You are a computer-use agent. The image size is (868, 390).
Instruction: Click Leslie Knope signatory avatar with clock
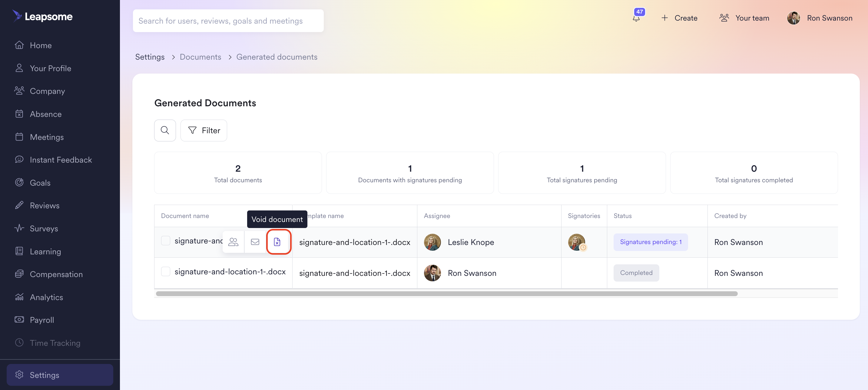(577, 242)
